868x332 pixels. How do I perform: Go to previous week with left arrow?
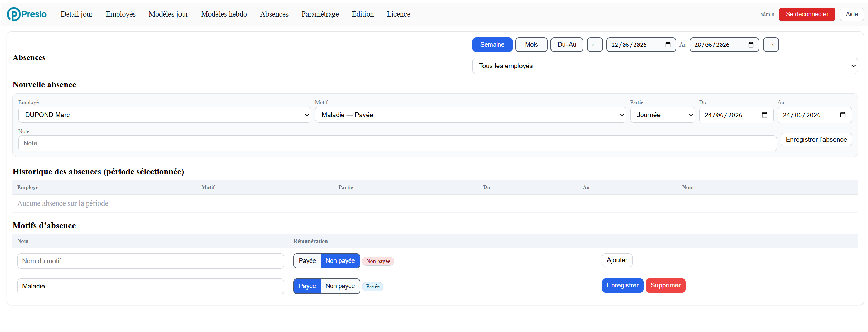click(595, 45)
